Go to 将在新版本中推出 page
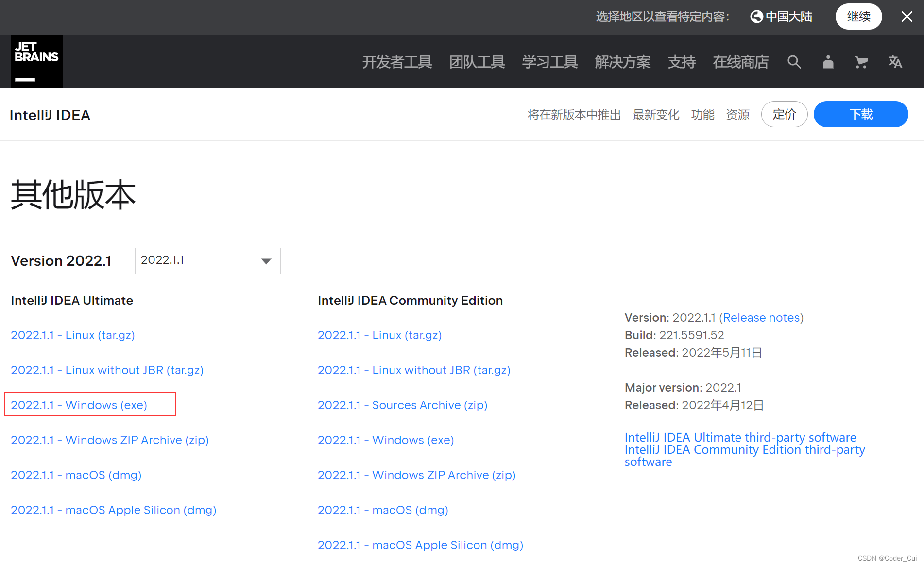924x566 pixels. [574, 115]
